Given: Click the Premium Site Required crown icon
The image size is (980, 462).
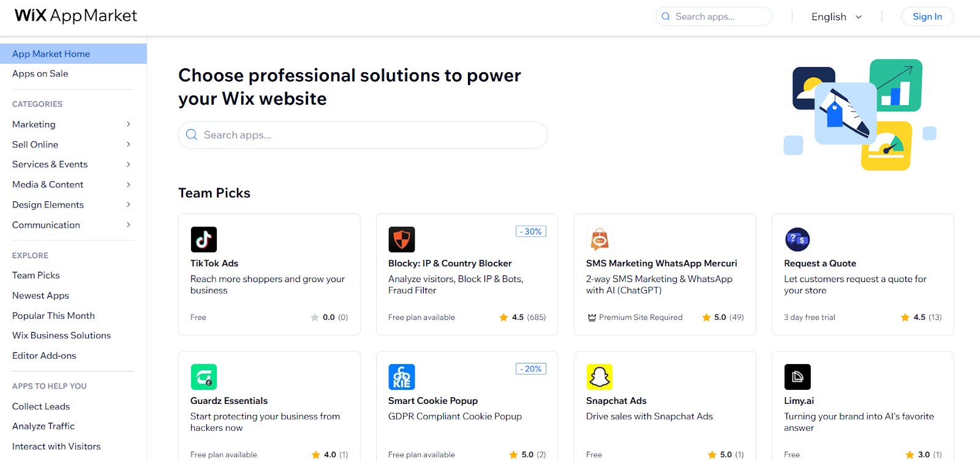Looking at the screenshot, I should coord(592,318).
